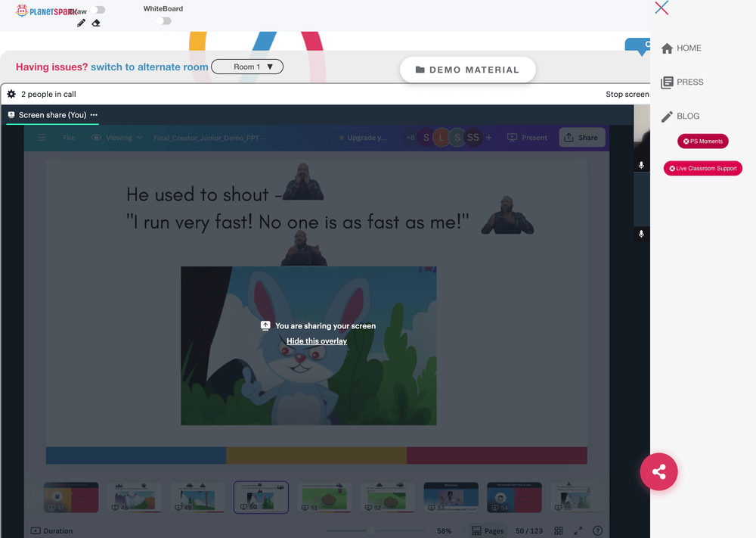Close the side menu with X
Viewport: 756px width, 538px height.
pos(661,8)
